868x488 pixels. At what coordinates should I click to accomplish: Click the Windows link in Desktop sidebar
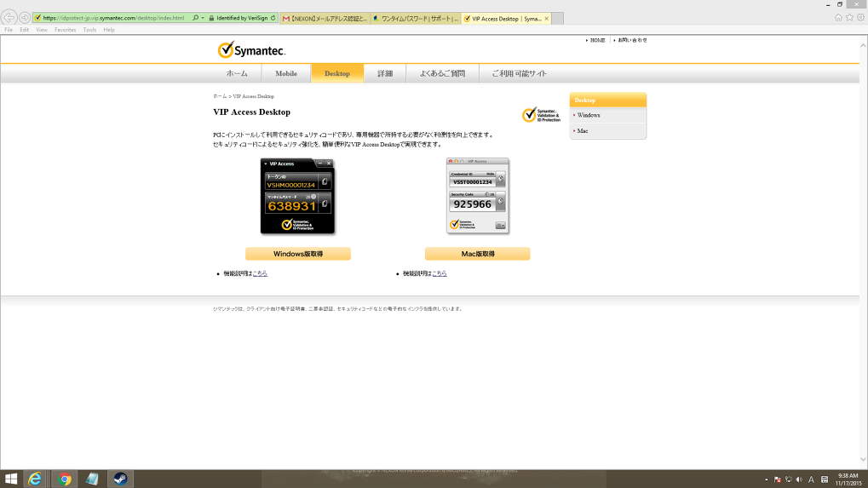[589, 115]
